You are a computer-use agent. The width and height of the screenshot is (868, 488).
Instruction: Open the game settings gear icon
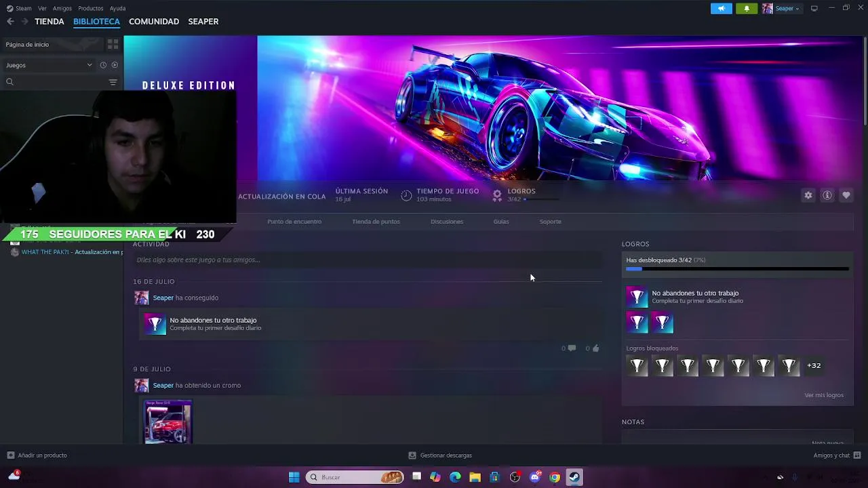pos(808,195)
